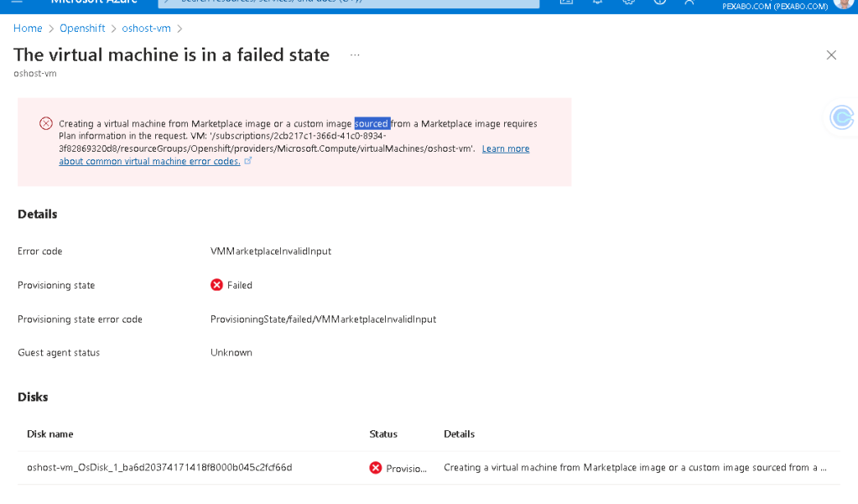Click the red error circle icon in banner

click(x=46, y=123)
